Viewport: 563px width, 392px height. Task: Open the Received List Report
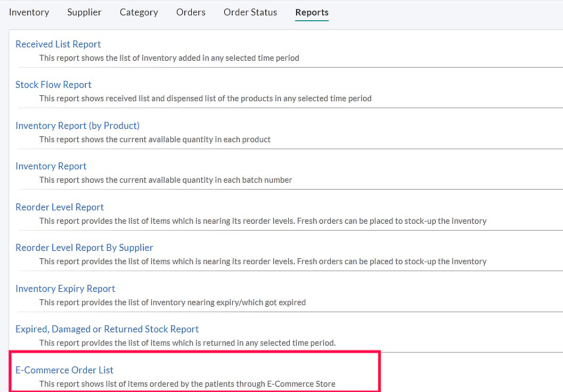[58, 44]
